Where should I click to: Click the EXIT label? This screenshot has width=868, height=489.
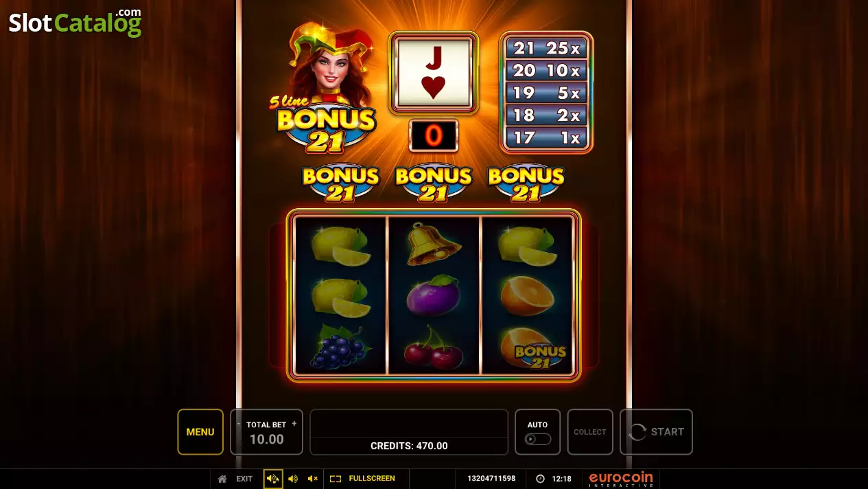pyautogui.click(x=244, y=479)
